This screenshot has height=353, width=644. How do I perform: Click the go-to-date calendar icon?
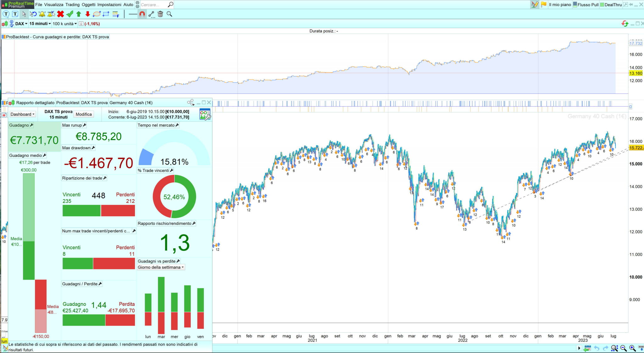(587, 348)
